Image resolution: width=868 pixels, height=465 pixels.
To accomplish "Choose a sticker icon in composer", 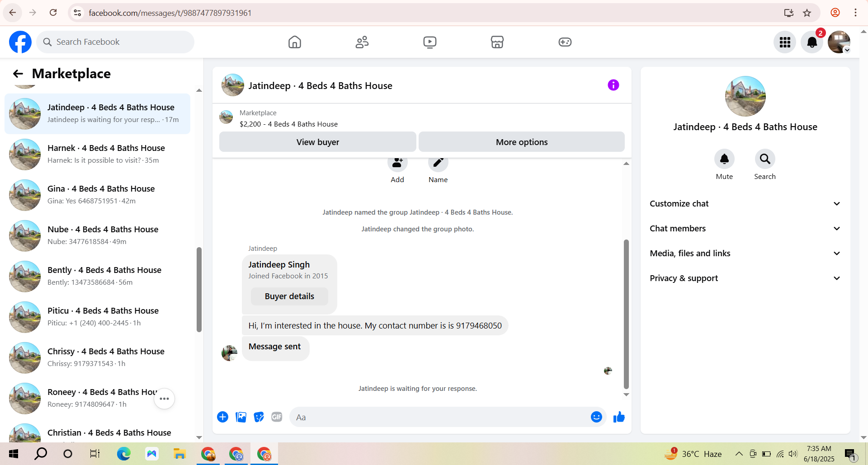I will coord(259,417).
